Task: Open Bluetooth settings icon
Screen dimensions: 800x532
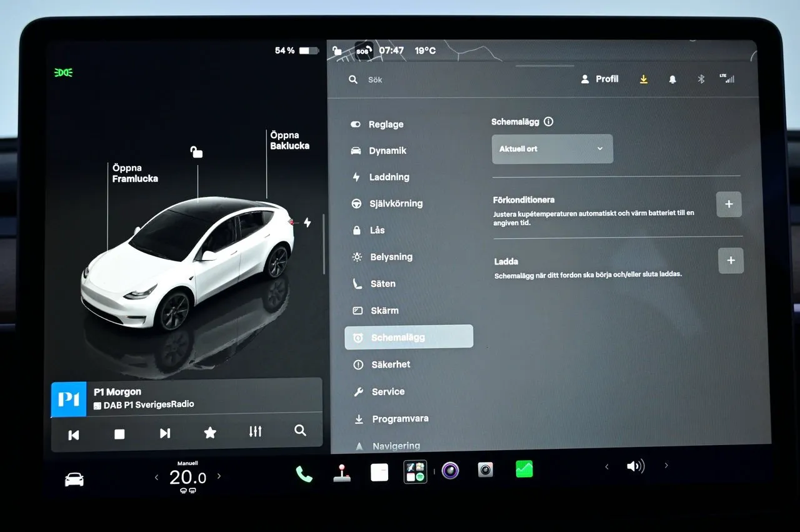Action: pos(701,79)
